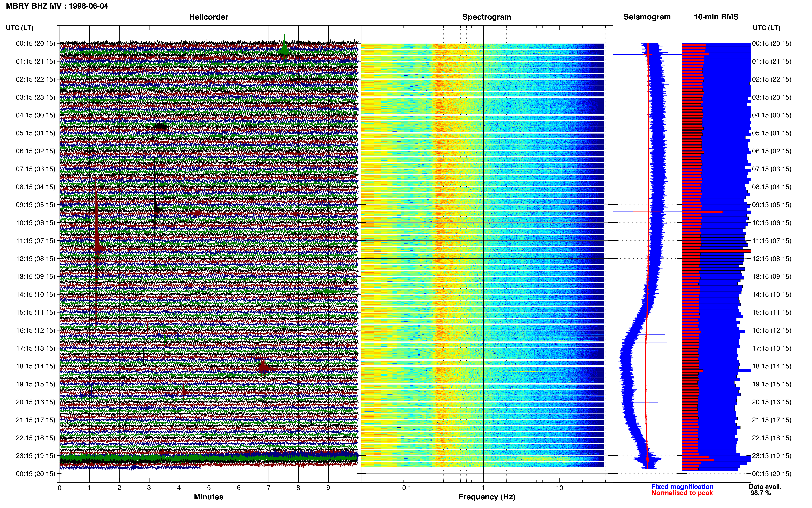Click the 'Data avail.' label
812x508 pixels.
click(765, 486)
